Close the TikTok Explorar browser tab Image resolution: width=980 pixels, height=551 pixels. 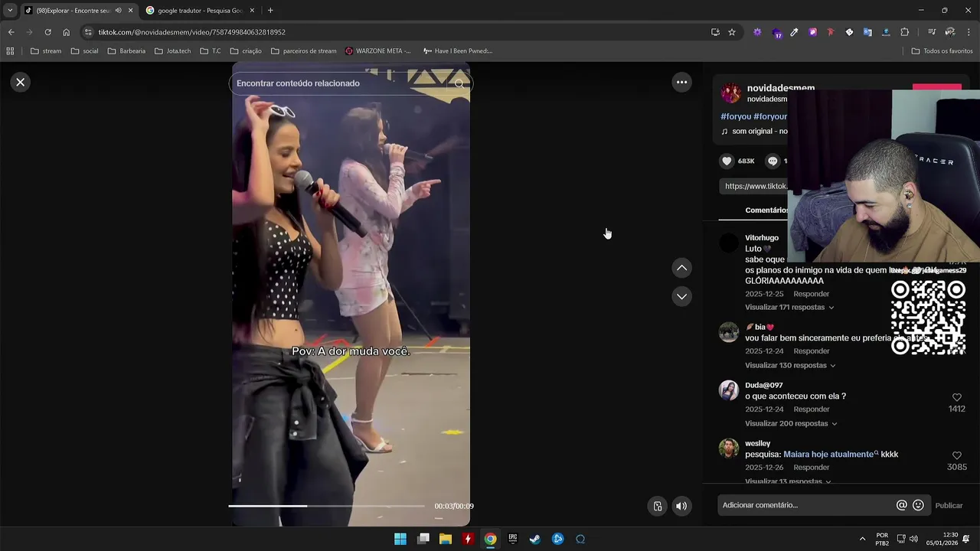(130, 11)
